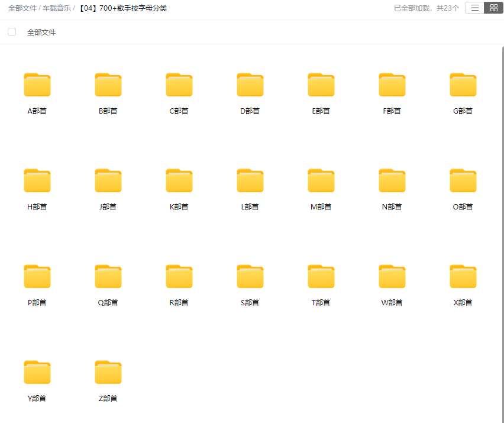Open the A部首 folder icon
504x423 pixels.
point(37,85)
